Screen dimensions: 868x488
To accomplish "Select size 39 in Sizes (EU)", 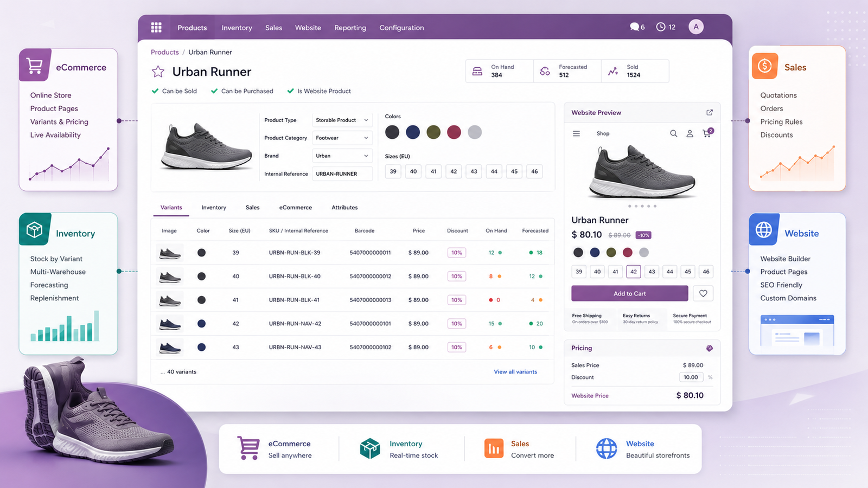I will tap(393, 171).
